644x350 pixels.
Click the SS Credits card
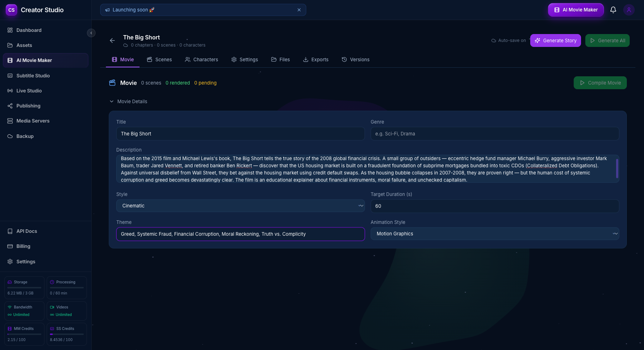[x=67, y=334]
